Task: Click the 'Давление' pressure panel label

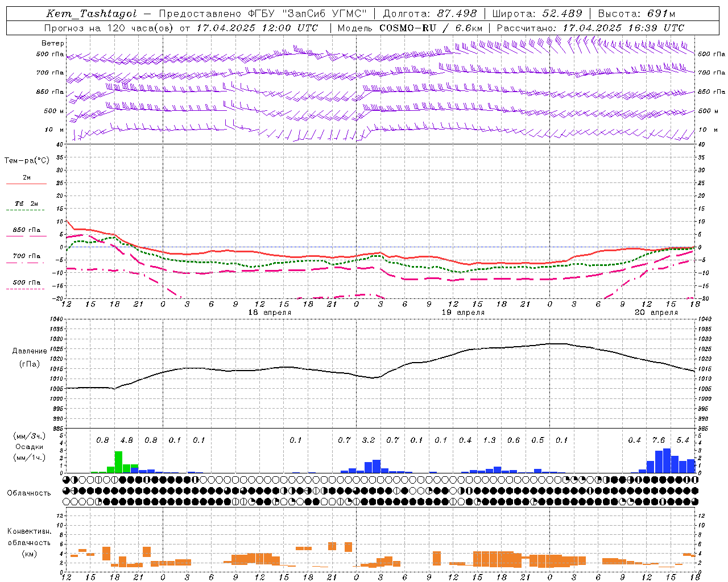Action: [x=30, y=351]
